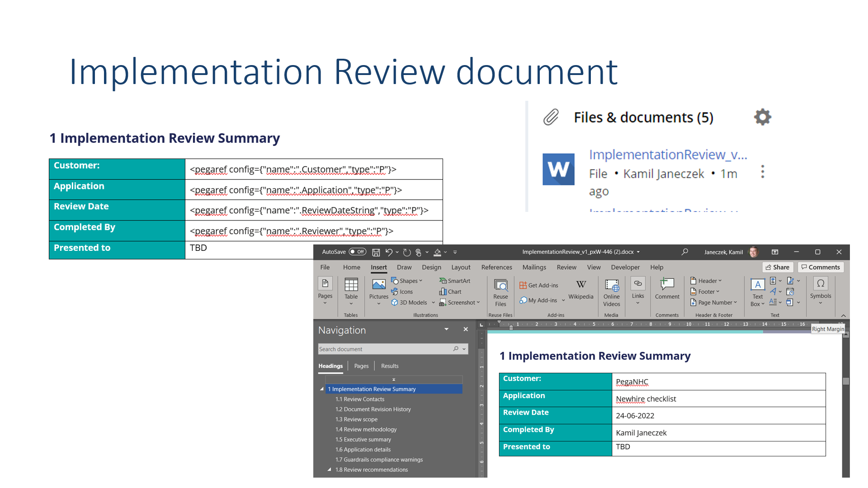Open the Header dropdown menu

pyautogui.click(x=706, y=281)
